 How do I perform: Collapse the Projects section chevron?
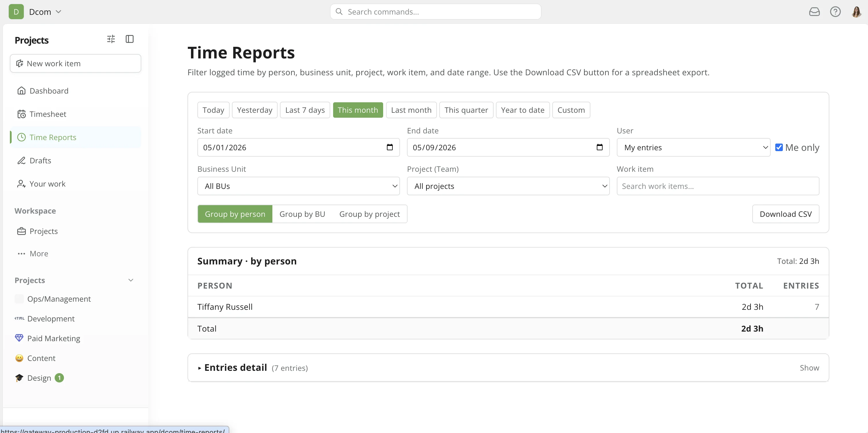pyautogui.click(x=131, y=280)
